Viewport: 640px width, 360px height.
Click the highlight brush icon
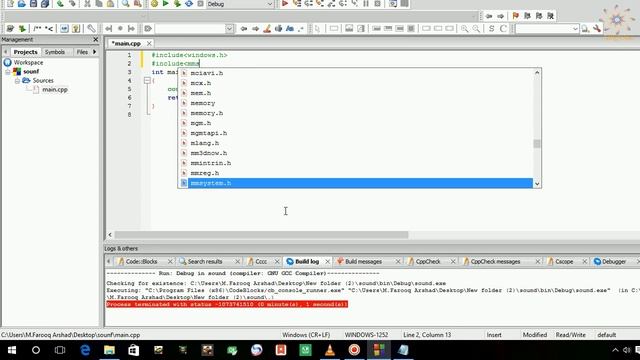tap(267, 29)
